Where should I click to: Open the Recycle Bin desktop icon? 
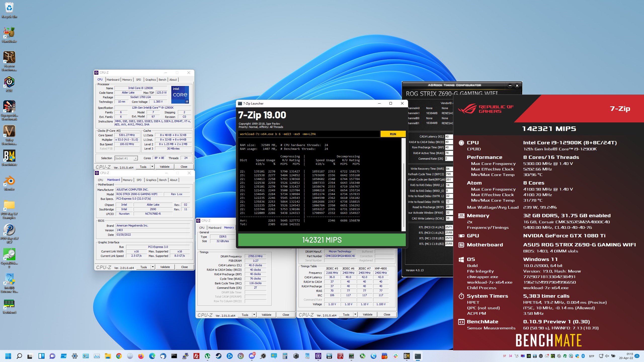(x=9, y=10)
